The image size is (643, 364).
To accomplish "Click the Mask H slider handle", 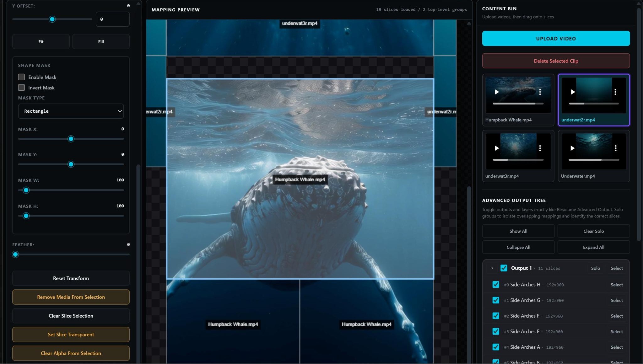I will click(26, 216).
